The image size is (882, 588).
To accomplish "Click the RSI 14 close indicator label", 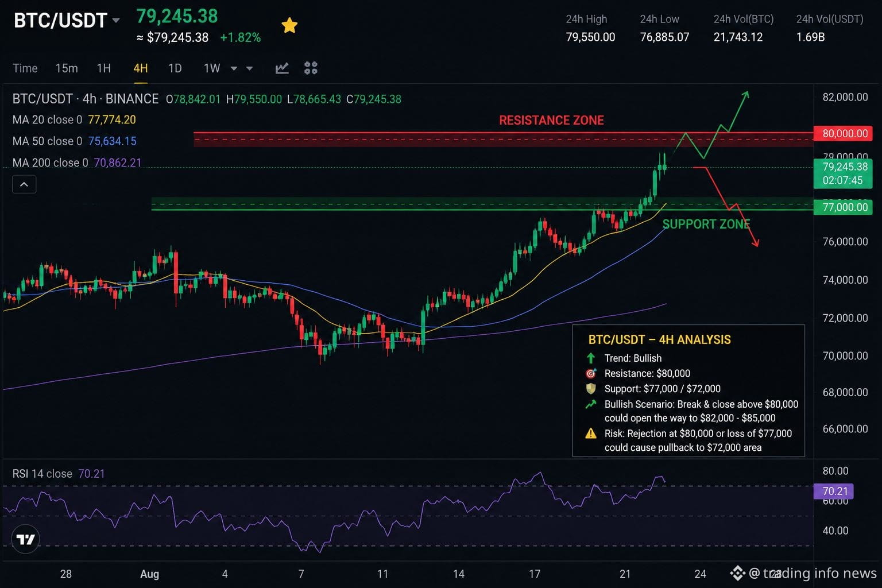I will coord(42,474).
